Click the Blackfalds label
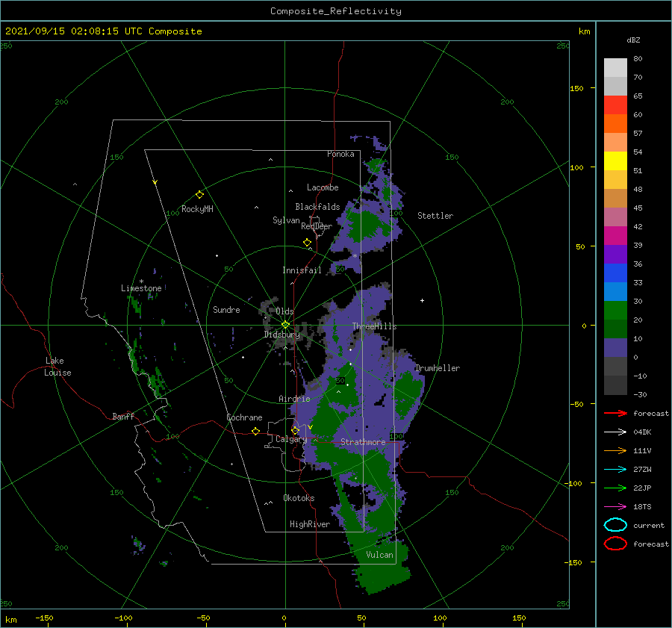This screenshot has width=672, height=628. point(317,207)
